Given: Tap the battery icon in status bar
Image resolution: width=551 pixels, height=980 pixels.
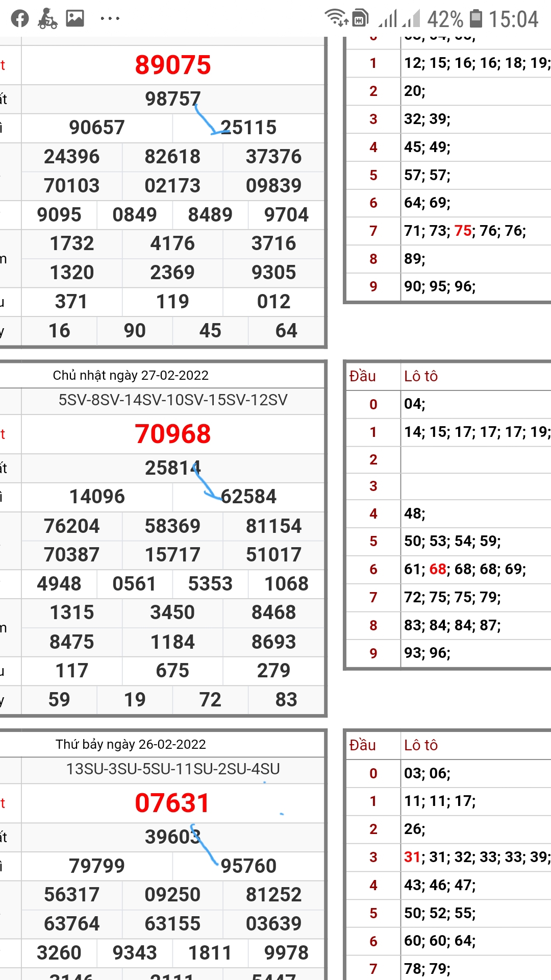Looking at the screenshot, I should [x=475, y=18].
